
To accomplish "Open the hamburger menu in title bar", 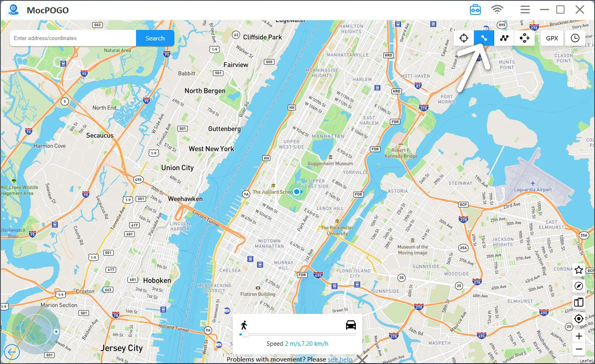I will 525,9.
